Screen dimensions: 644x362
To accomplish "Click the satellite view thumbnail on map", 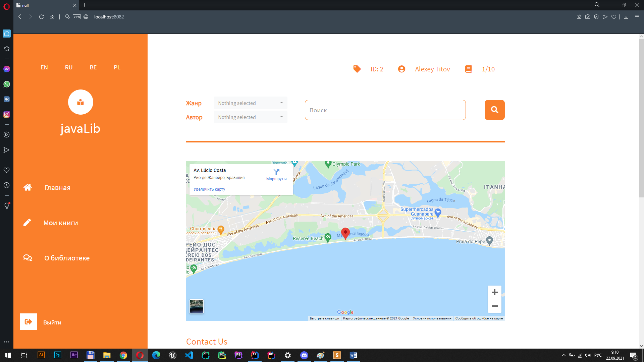I will (x=197, y=306).
